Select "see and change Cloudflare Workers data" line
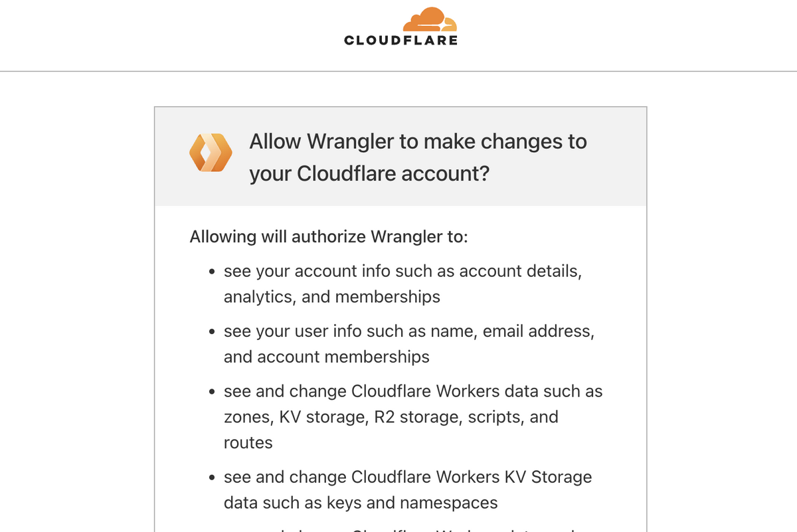Image resolution: width=797 pixels, height=532 pixels. (413, 391)
